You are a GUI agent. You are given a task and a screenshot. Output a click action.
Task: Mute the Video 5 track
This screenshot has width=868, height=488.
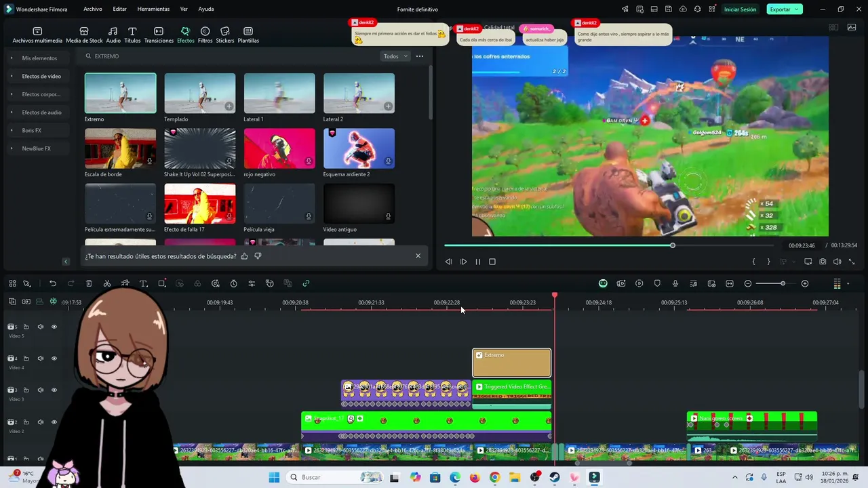click(x=41, y=327)
